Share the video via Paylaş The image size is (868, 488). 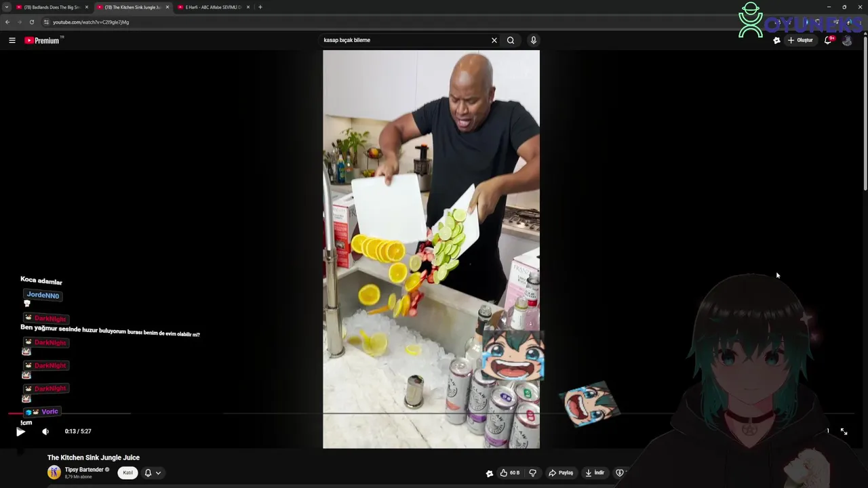point(561,472)
